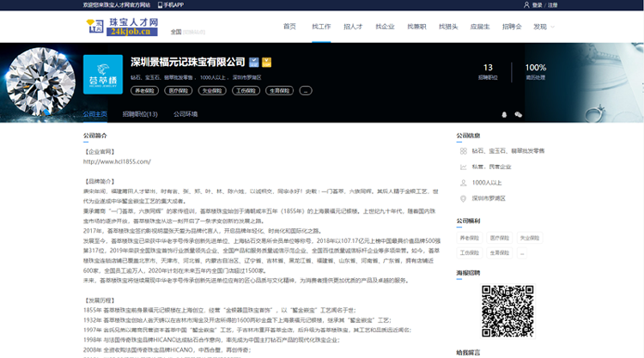Viewport: 644px width, 358px height.
Task: Click the user login icon
Action: pyautogui.click(x=526, y=5)
